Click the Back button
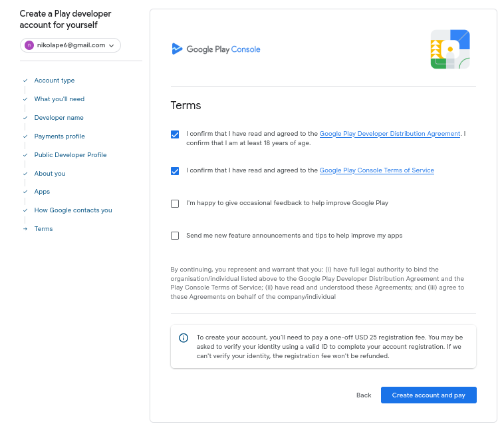504x432 pixels. 364,395
